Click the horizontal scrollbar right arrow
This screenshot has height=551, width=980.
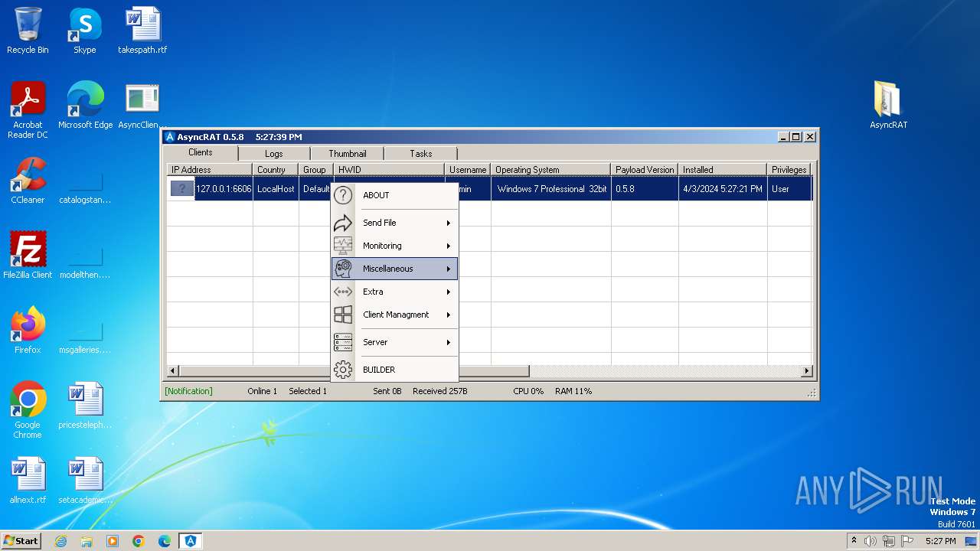point(806,371)
